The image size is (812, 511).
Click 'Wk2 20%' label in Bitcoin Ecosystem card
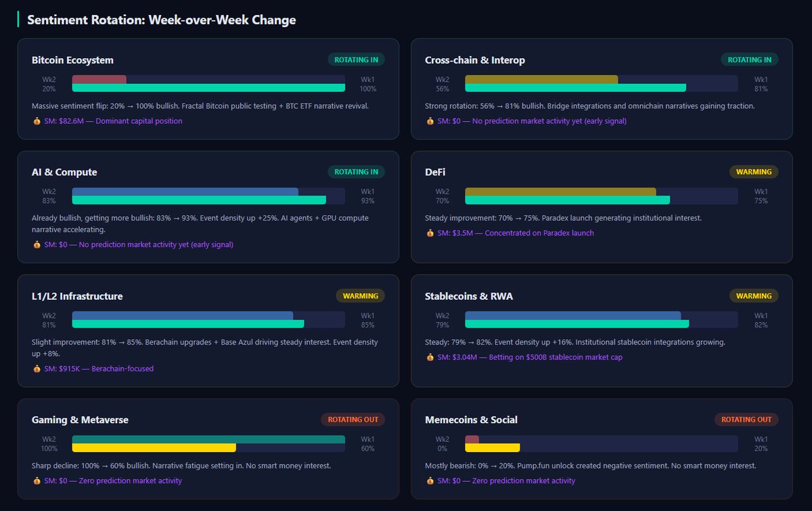[x=49, y=84]
